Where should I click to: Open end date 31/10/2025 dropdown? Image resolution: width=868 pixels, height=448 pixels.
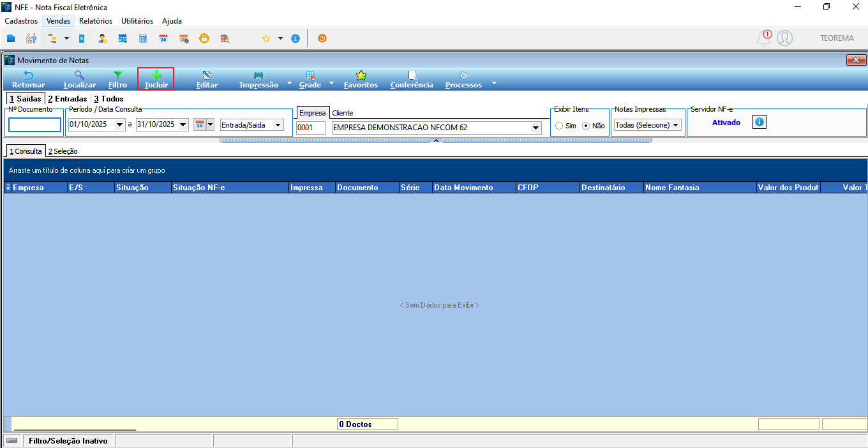183,125
